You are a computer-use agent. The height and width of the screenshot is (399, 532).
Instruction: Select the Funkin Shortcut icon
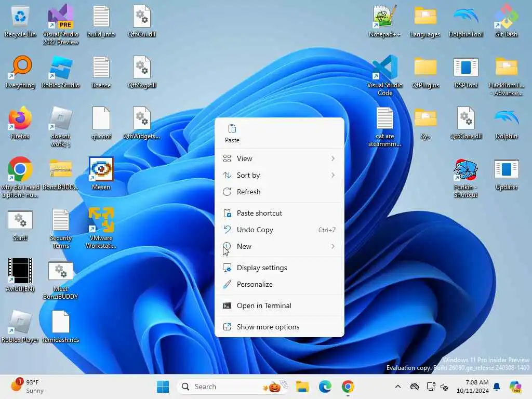(466, 179)
